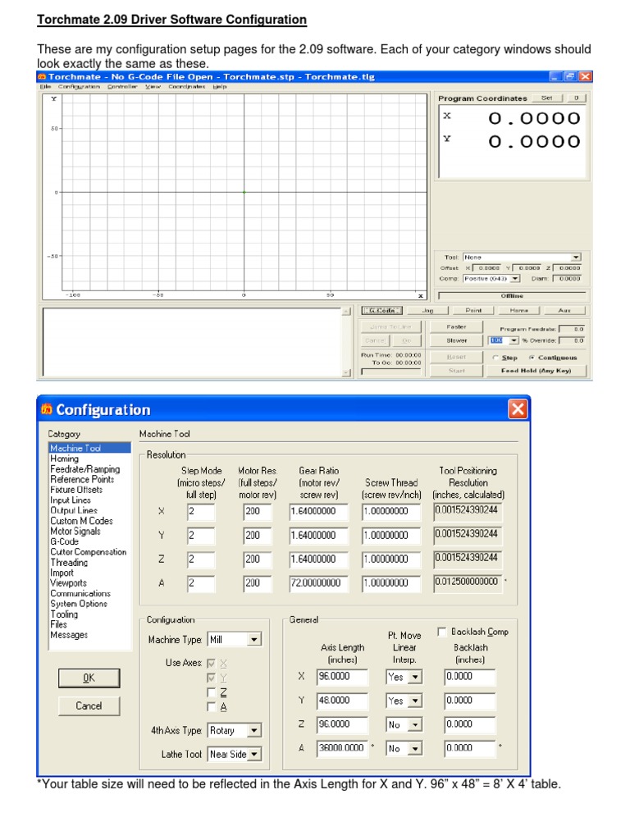Open the Configuration menu in menu bar
Screen dimensions: 630x840
coord(79,86)
